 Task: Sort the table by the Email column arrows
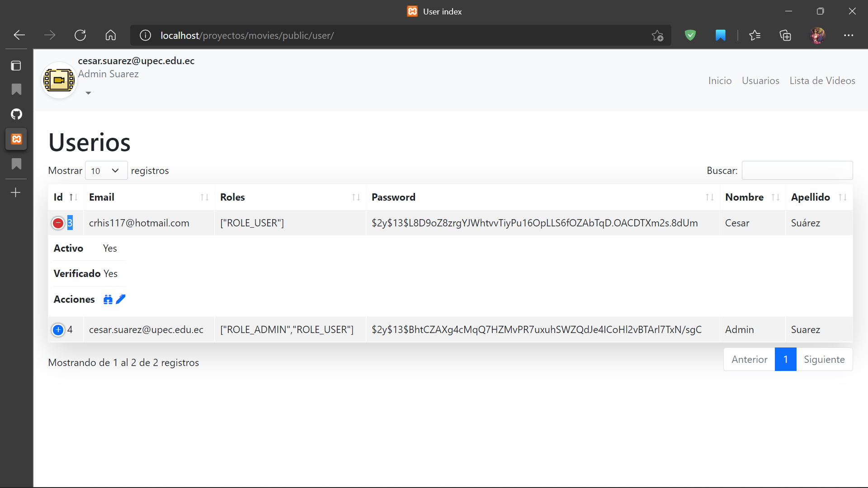click(x=204, y=197)
